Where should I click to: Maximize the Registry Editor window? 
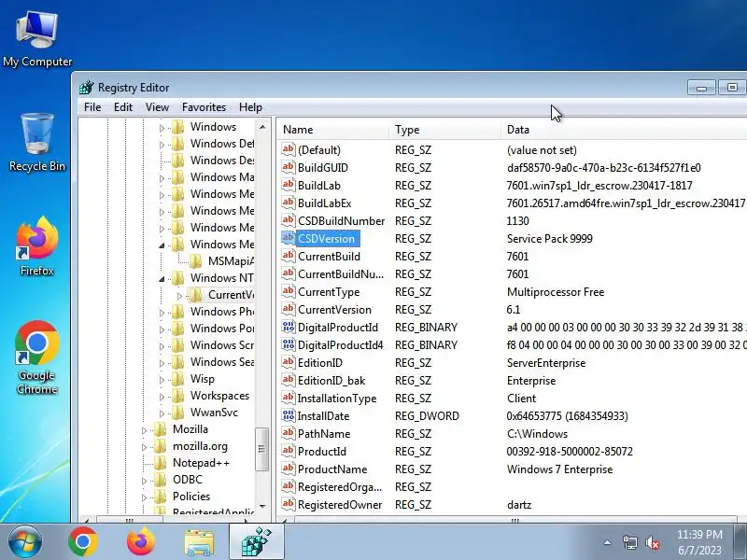(x=732, y=87)
